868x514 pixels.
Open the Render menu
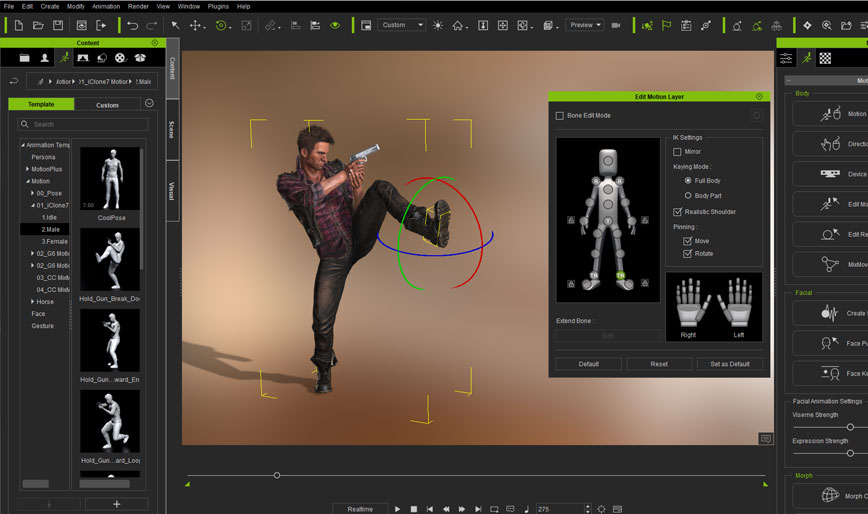pyautogui.click(x=138, y=6)
